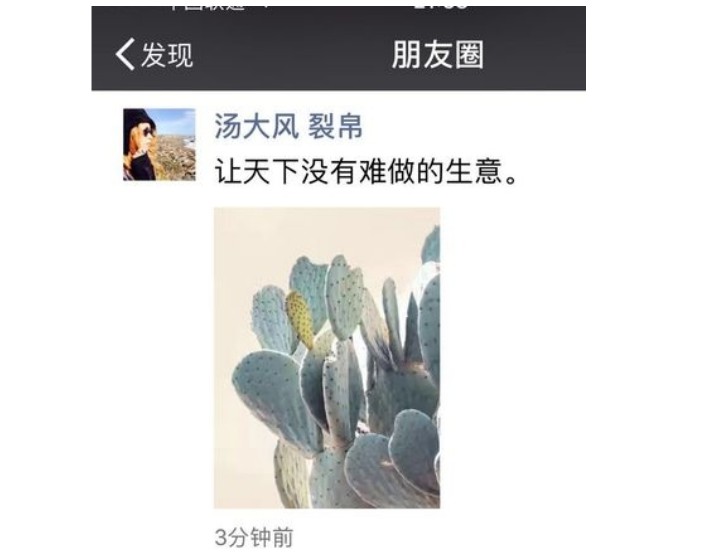The height and width of the screenshot is (556, 704).
Task: Go back via the 发现 label
Action: [x=167, y=55]
